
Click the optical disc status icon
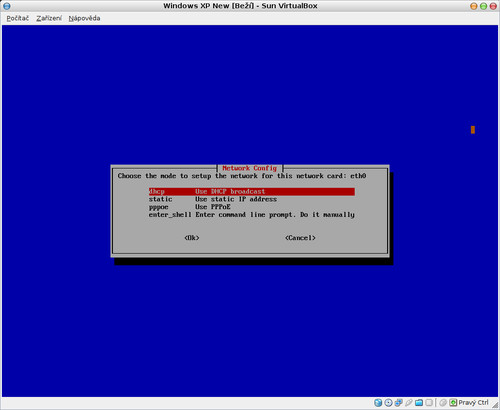point(388,403)
